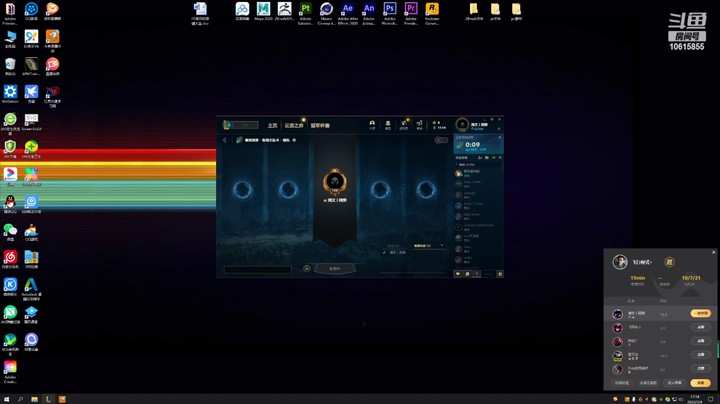The image size is (720, 404).
Task: Open the position preference dropdown in lobby
Action: 428,246
